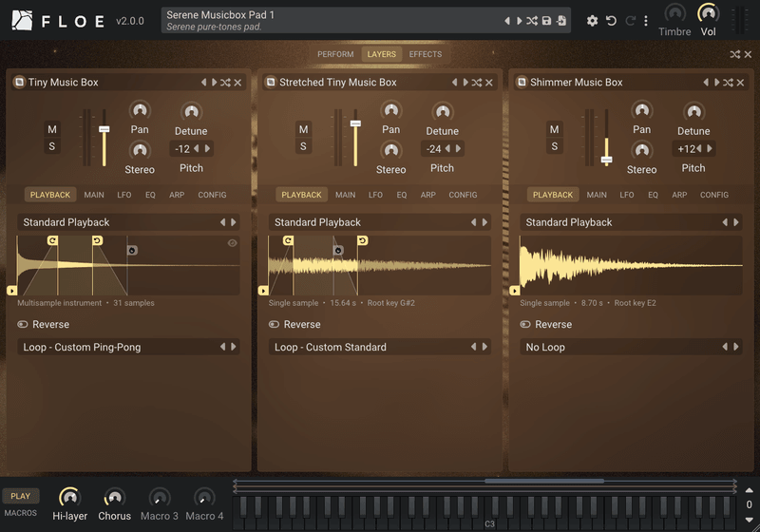Open the ARP tab in Stretched Tiny Music Box

428,195
